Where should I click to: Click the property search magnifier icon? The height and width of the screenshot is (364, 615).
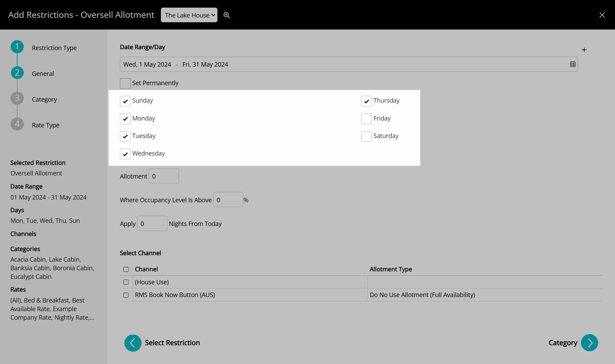(x=227, y=15)
